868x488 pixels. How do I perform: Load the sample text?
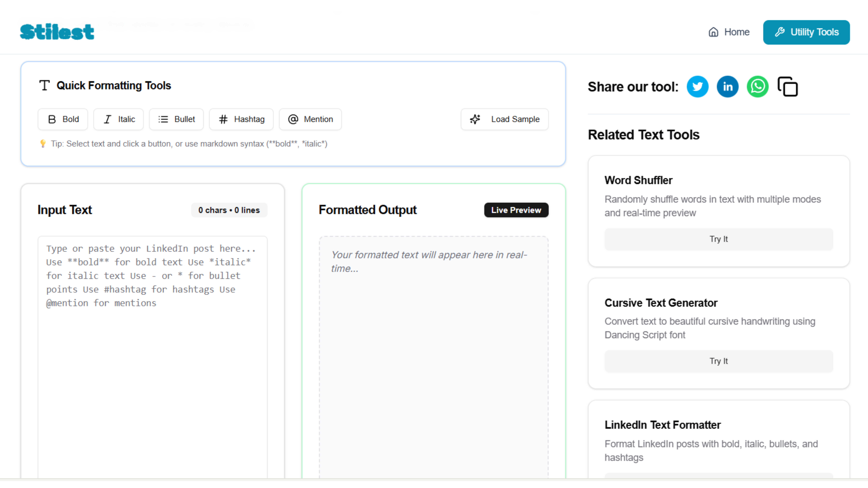[x=504, y=119]
